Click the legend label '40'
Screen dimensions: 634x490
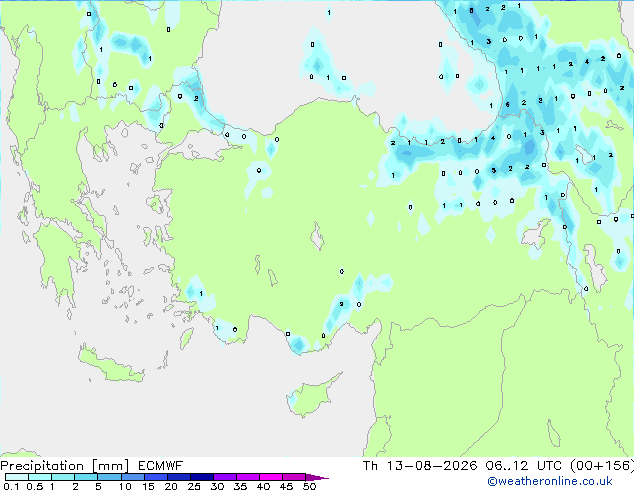263,486
